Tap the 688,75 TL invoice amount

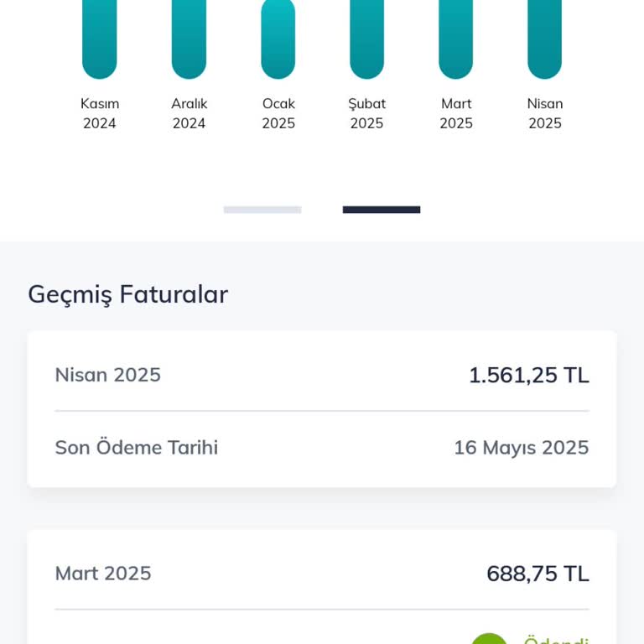538,574
